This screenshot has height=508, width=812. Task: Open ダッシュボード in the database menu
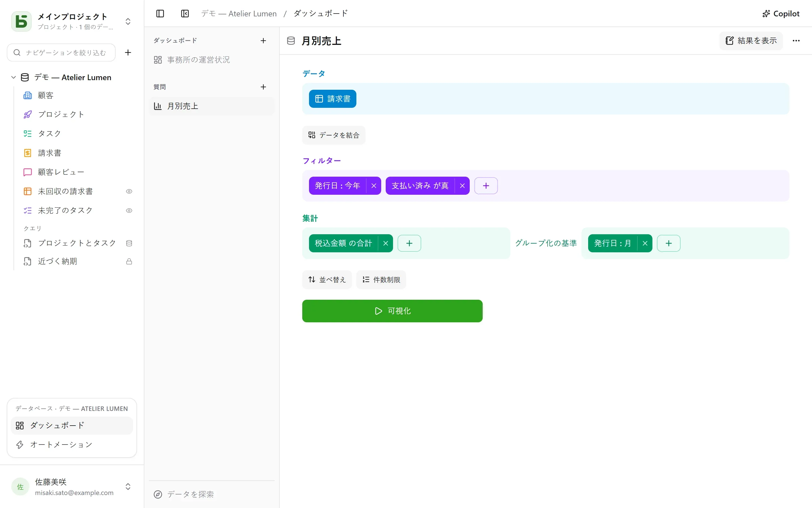[72, 426]
